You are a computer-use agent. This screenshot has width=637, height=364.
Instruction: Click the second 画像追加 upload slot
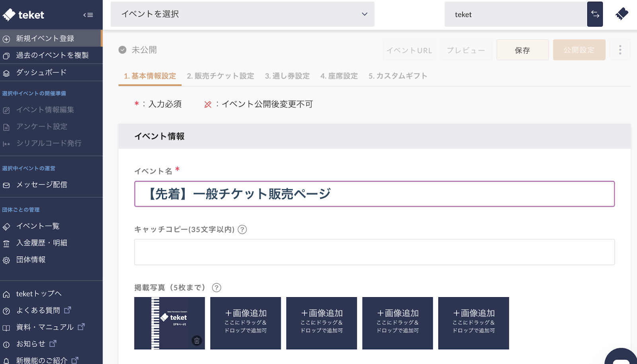point(322,323)
